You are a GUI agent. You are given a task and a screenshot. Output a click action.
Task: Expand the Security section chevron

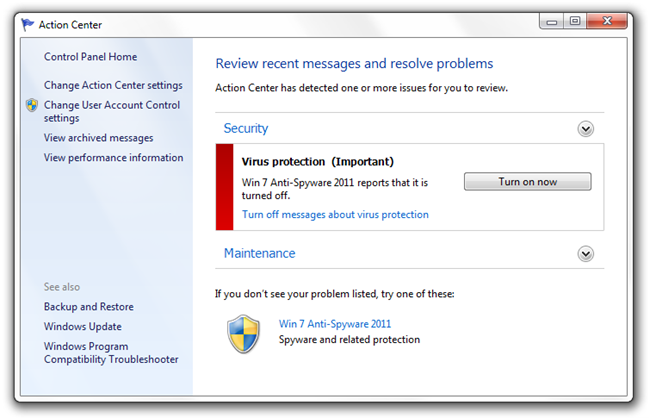click(x=585, y=129)
